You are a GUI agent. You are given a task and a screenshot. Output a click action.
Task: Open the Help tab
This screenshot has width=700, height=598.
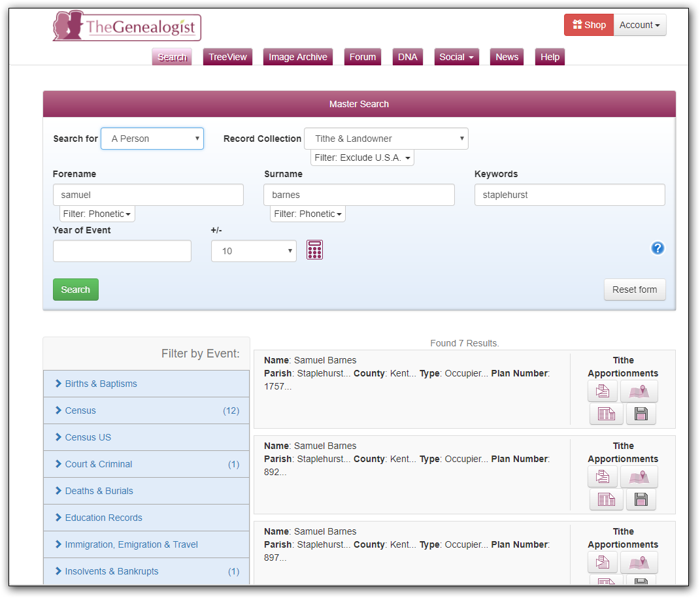(550, 57)
